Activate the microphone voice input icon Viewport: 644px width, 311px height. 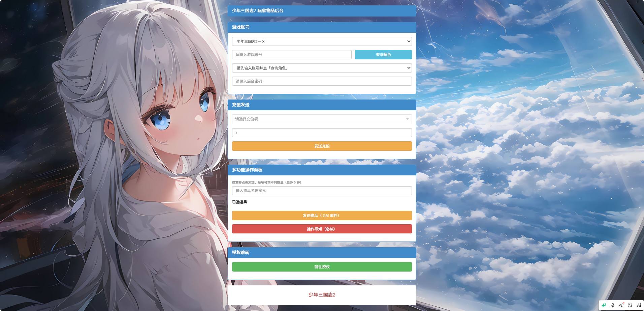click(613, 305)
